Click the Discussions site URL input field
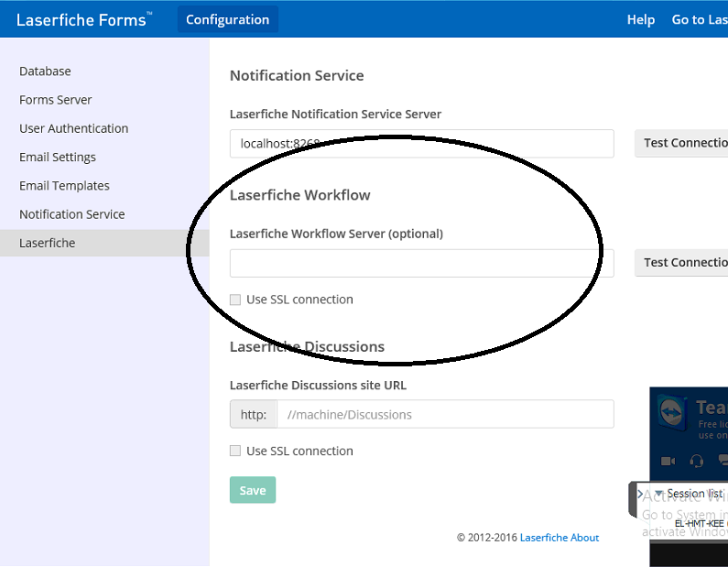Image resolution: width=728 pixels, height=567 pixels. tap(445, 414)
